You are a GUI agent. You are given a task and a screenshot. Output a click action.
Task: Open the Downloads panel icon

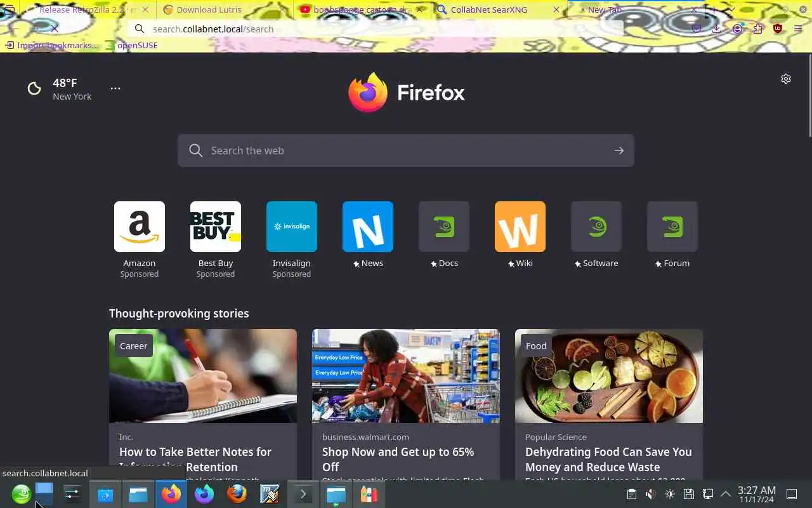coord(716,29)
